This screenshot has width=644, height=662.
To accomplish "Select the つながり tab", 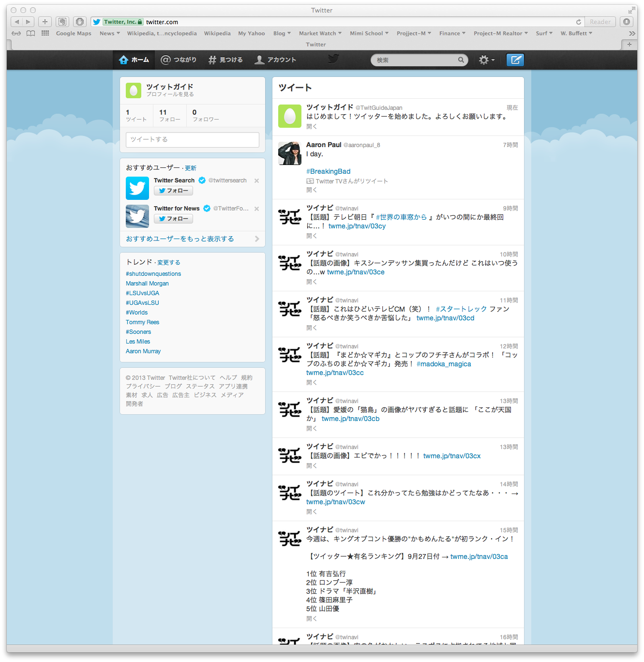I will tap(179, 60).
